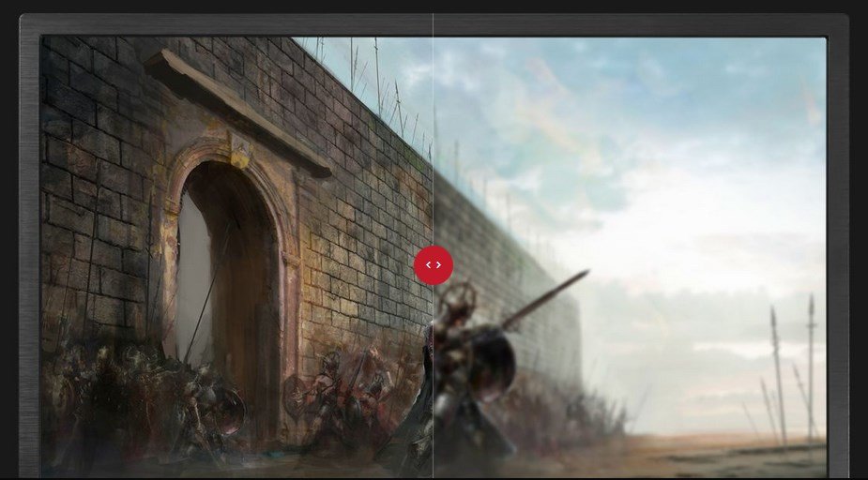Click the right arrow on the red handle

coord(439,265)
